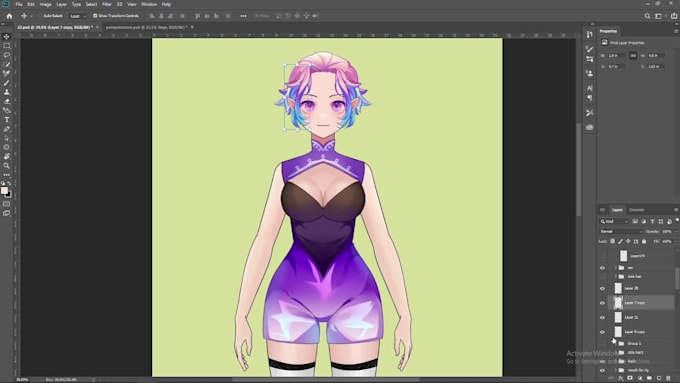The width and height of the screenshot is (680, 383).
Task: Open the Help menu
Action: point(166,4)
